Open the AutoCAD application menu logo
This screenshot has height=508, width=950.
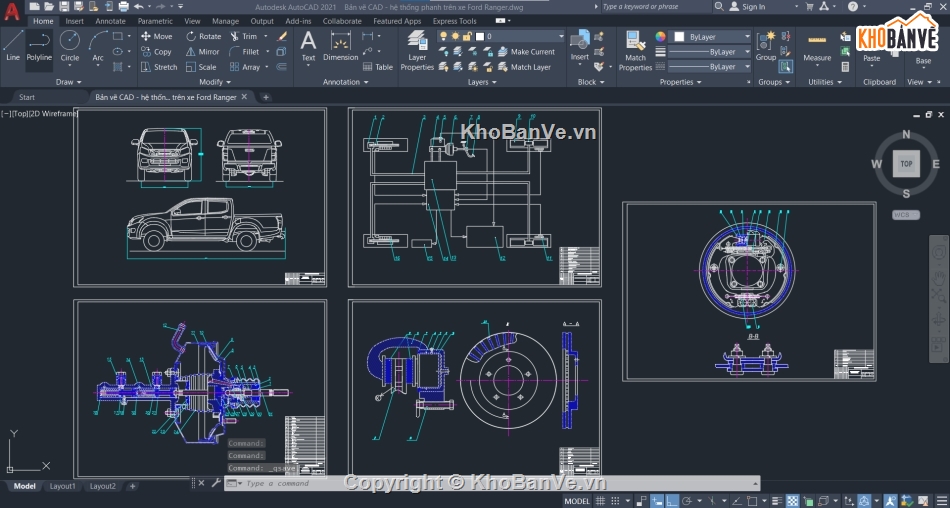[12, 12]
